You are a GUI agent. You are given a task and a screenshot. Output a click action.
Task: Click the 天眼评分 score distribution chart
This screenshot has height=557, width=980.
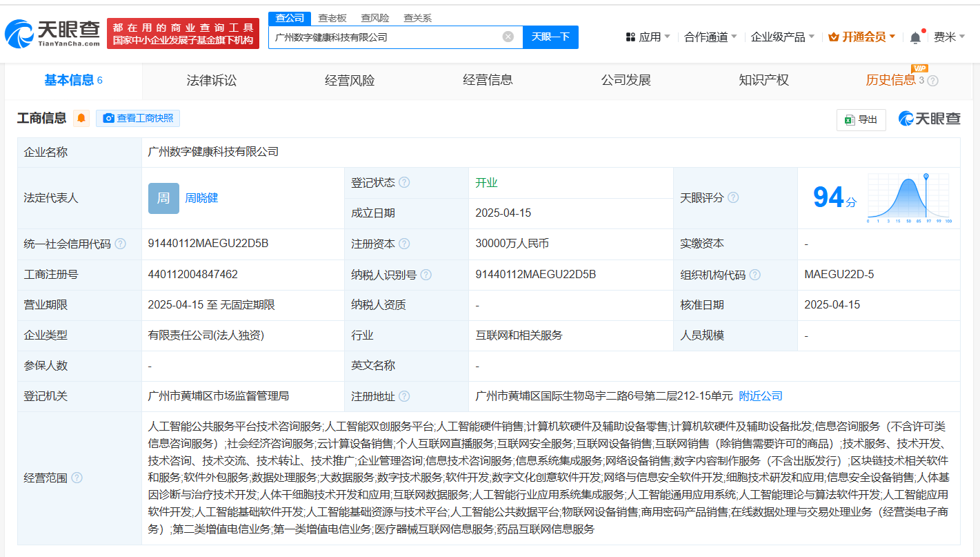tap(909, 198)
